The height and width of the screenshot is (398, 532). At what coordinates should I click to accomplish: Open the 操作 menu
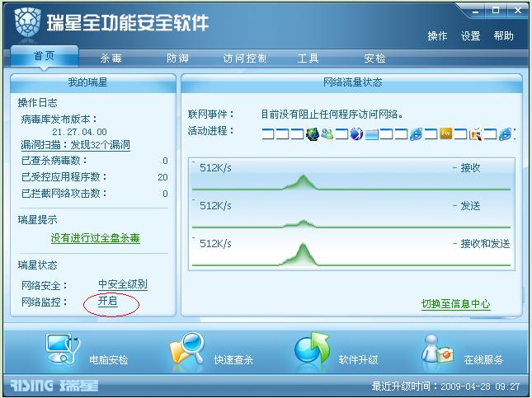[x=437, y=35]
